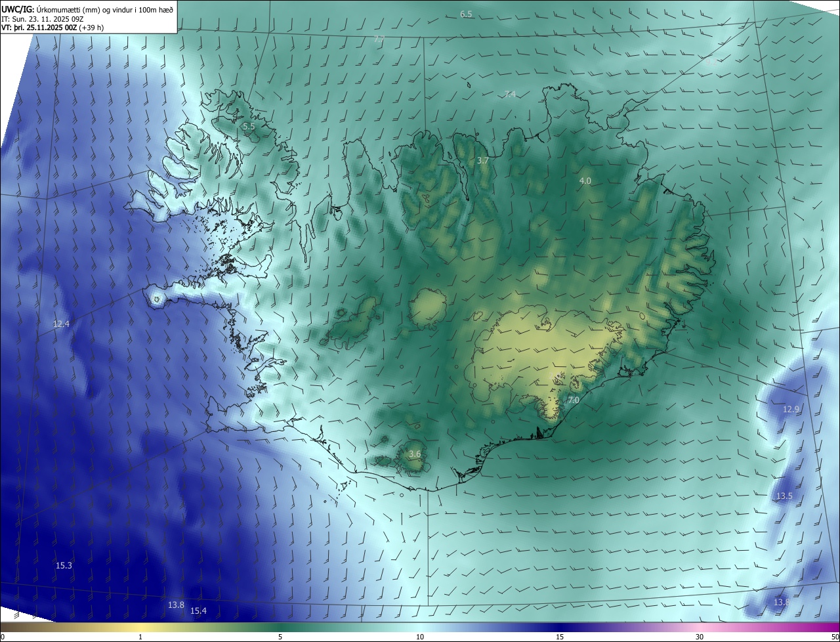Click the faint 9.2 value label
The height and width of the screenshot is (642, 840).
(711, 62)
